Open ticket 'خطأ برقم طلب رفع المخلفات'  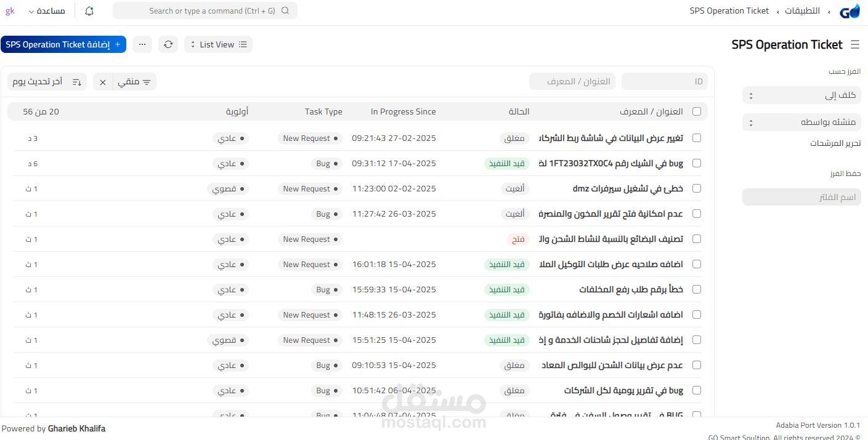(631, 289)
